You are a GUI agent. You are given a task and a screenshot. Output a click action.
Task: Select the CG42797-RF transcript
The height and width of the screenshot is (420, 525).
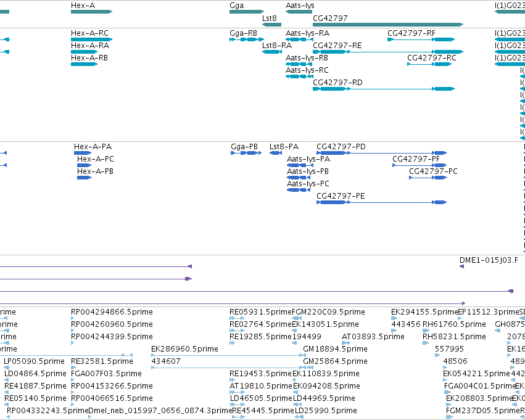click(421, 39)
